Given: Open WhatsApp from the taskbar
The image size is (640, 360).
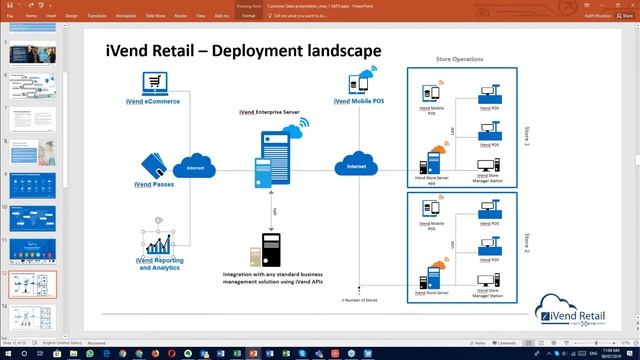Looking at the screenshot, I should 90,353.
